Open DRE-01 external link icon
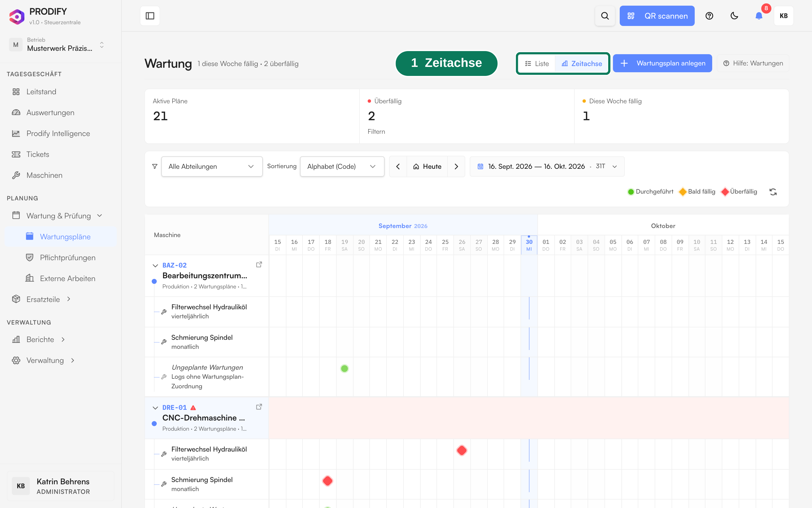Viewport: 812px width, 508px height. 259,407
